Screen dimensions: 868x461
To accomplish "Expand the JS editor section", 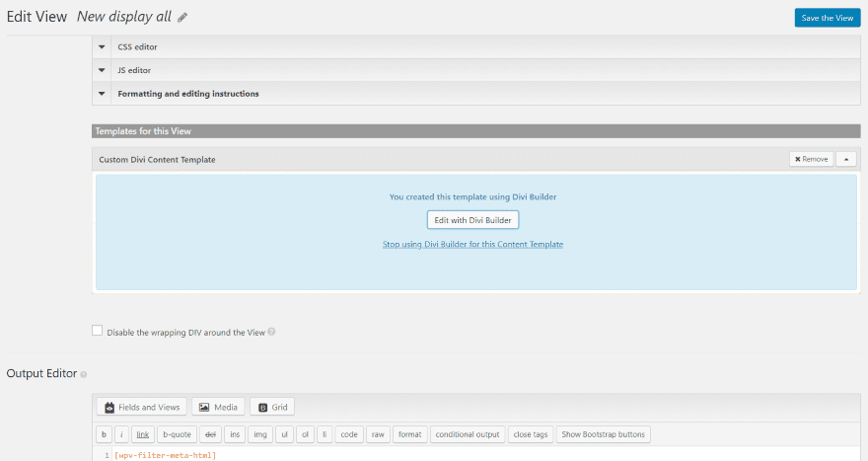I will click(476, 70).
